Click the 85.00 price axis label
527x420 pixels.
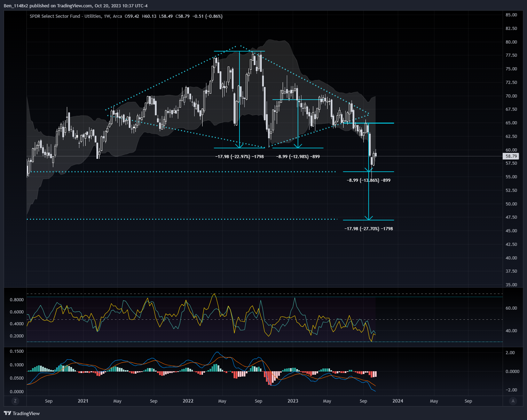(511, 15)
